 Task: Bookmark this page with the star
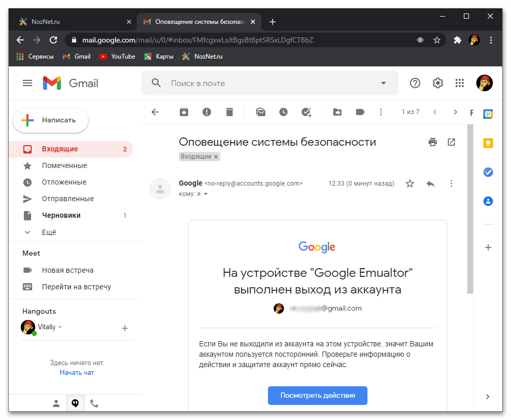click(x=437, y=40)
